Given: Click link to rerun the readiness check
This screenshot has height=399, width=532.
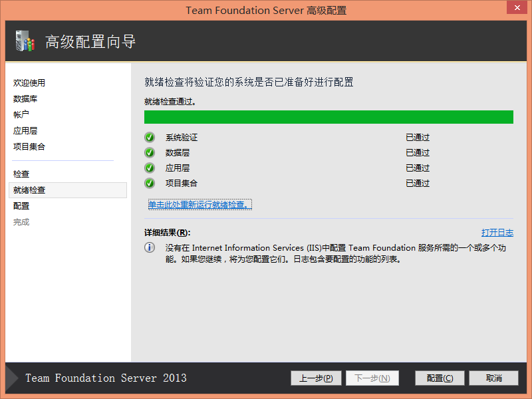Looking at the screenshot, I should (200, 205).
